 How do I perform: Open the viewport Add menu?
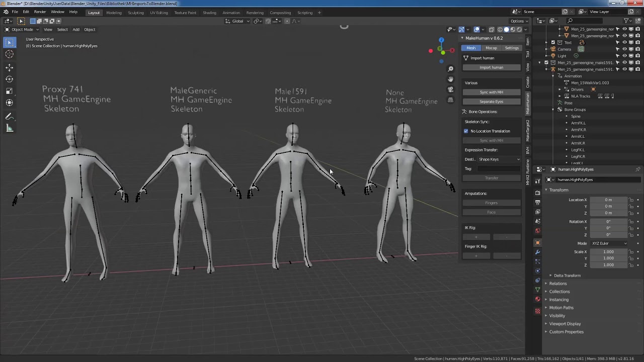76,30
